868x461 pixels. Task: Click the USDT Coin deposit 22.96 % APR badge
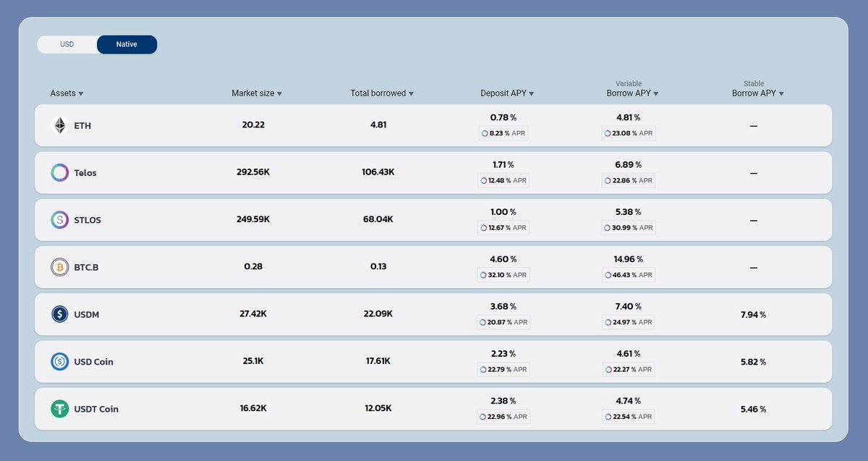tap(503, 416)
